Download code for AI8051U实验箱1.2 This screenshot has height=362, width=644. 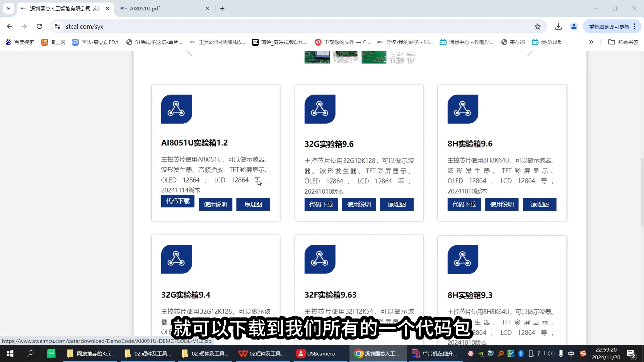click(x=178, y=201)
